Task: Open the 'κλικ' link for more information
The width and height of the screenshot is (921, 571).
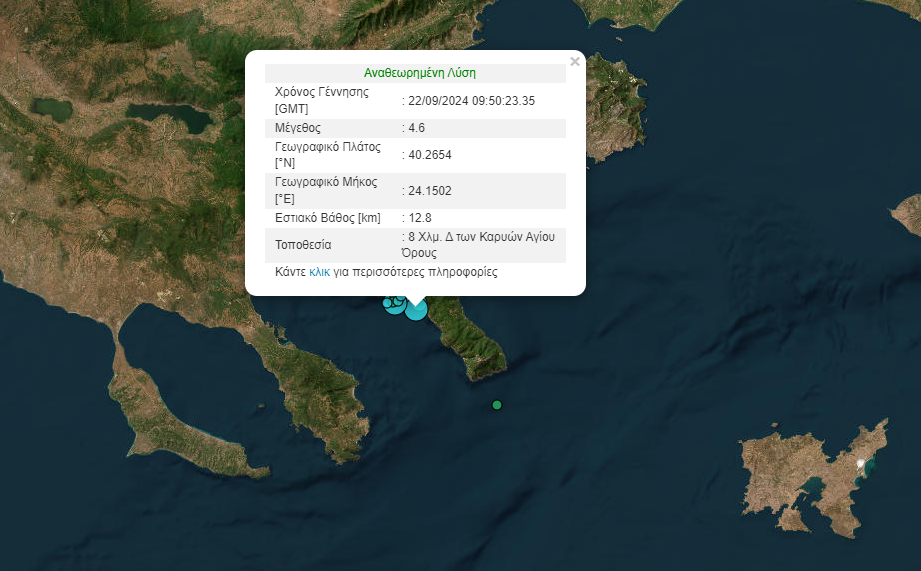Action: pos(319,272)
